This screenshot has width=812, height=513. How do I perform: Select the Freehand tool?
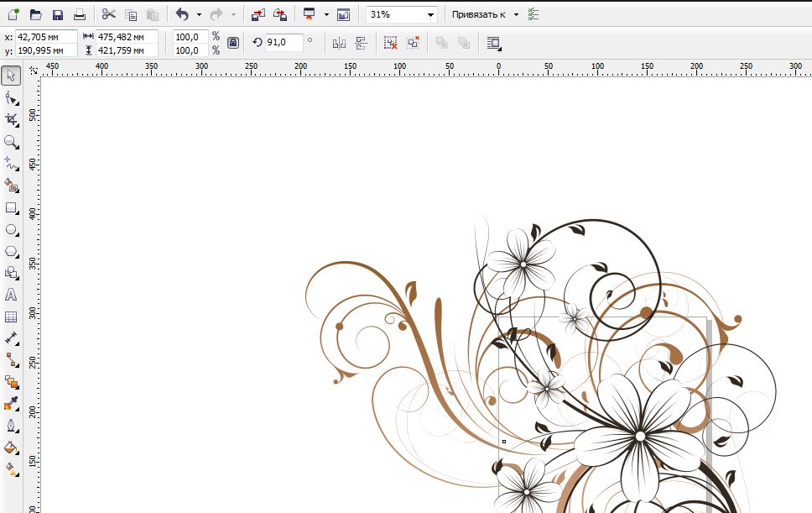point(11,164)
